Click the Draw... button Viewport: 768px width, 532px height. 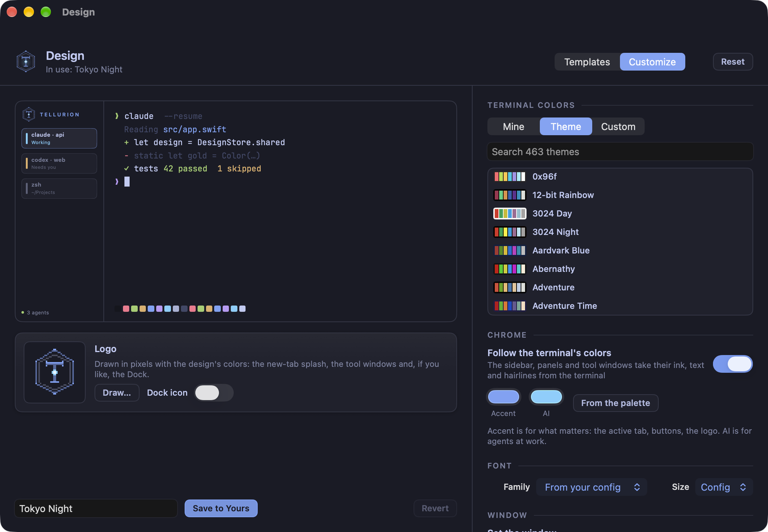pos(117,393)
